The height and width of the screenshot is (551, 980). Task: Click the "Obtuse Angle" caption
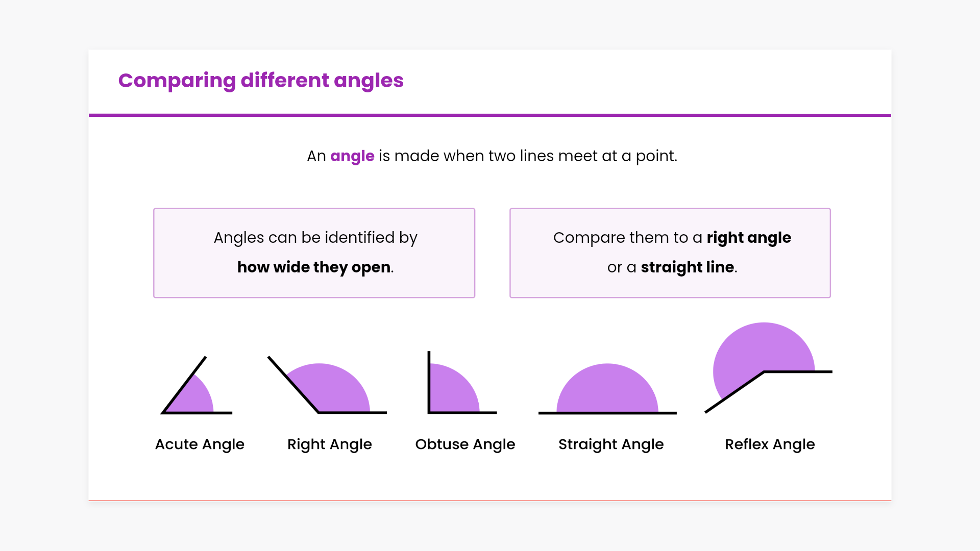tap(465, 444)
